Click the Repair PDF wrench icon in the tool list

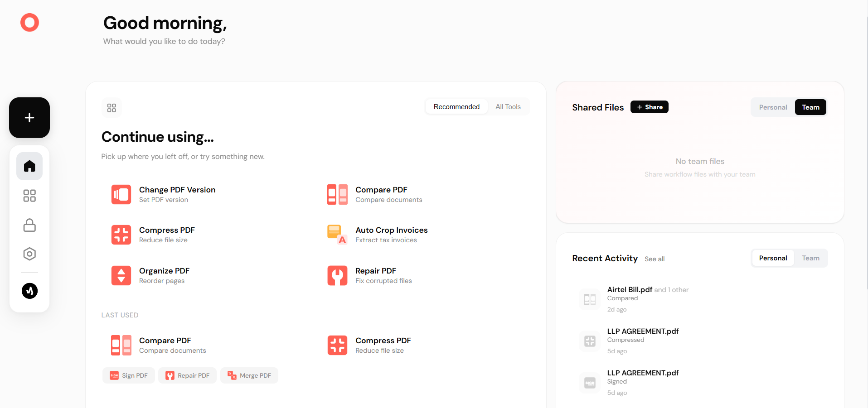[x=337, y=275]
